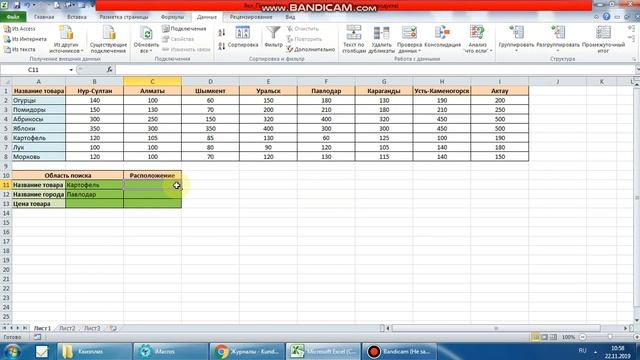Switch to the Home (Главная) tab

click(x=44, y=17)
